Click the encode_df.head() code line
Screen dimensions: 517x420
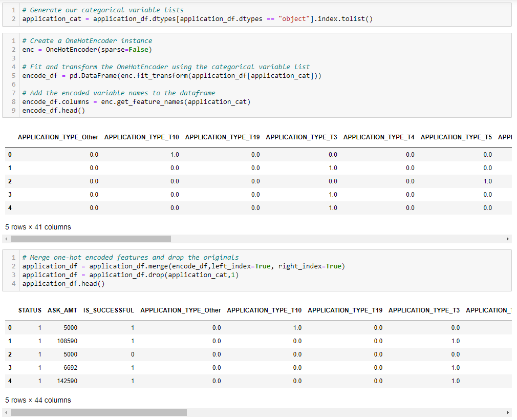click(x=53, y=111)
